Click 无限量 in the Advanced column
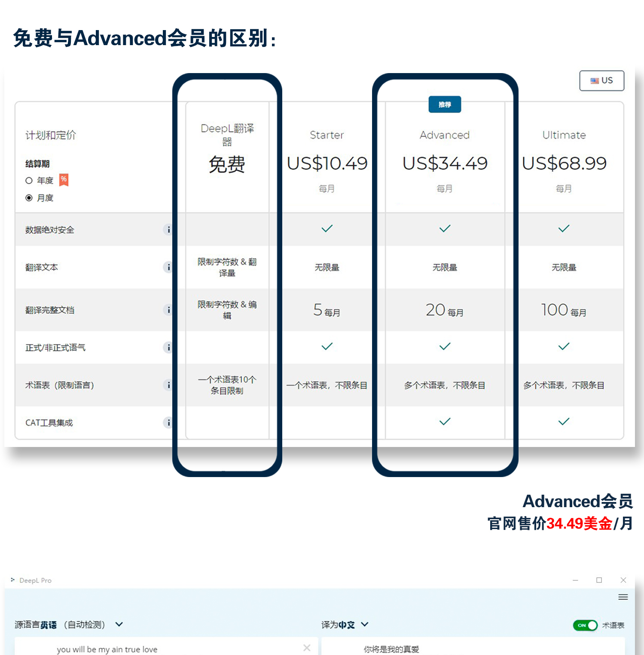This screenshot has width=644, height=655. [x=445, y=267]
